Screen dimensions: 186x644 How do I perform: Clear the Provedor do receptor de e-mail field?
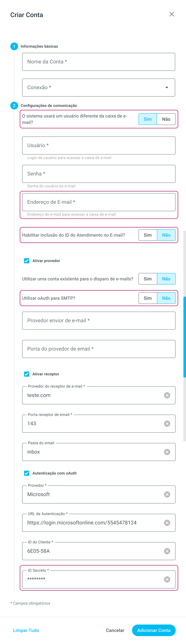pyautogui.click(x=167, y=395)
